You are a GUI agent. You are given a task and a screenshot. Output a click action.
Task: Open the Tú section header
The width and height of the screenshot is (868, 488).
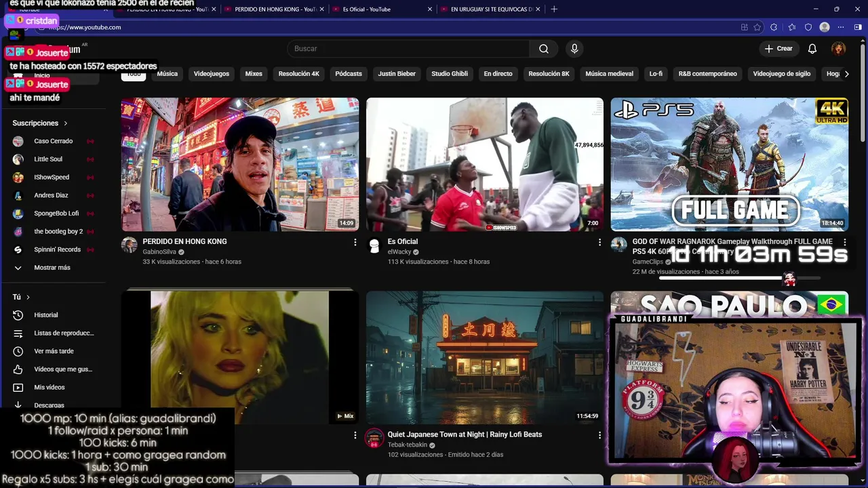click(21, 297)
